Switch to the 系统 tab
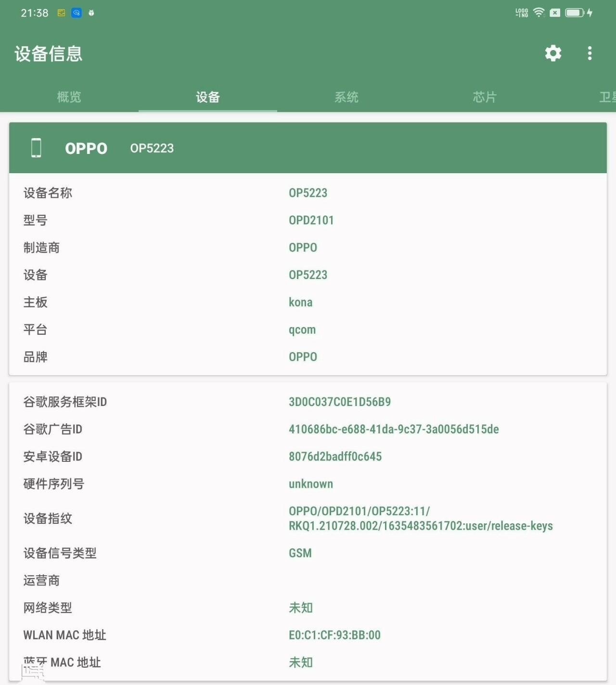The height and width of the screenshot is (685, 616). click(x=346, y=97)
